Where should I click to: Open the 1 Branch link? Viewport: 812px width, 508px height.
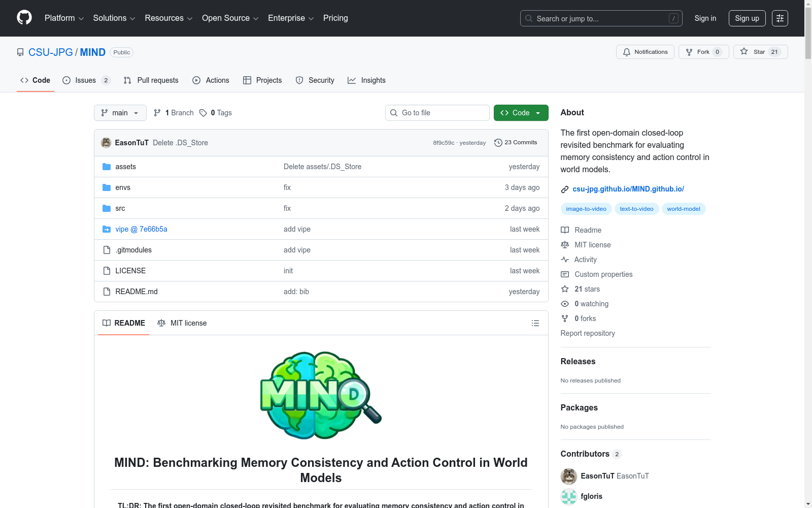tap(174, 113)
